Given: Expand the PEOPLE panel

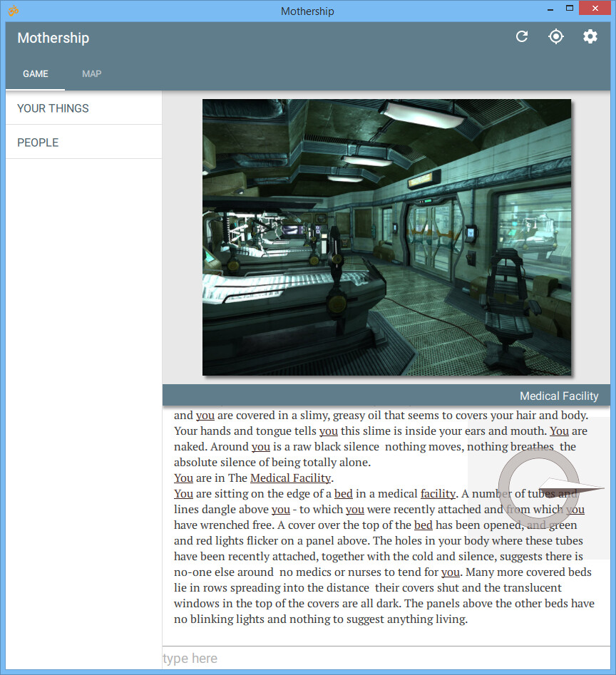Looking at the screenshot, I should point(84,143).
